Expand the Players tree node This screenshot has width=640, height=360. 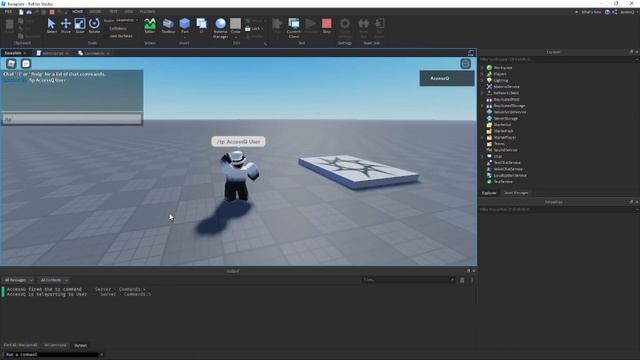(x=482, y=74)
